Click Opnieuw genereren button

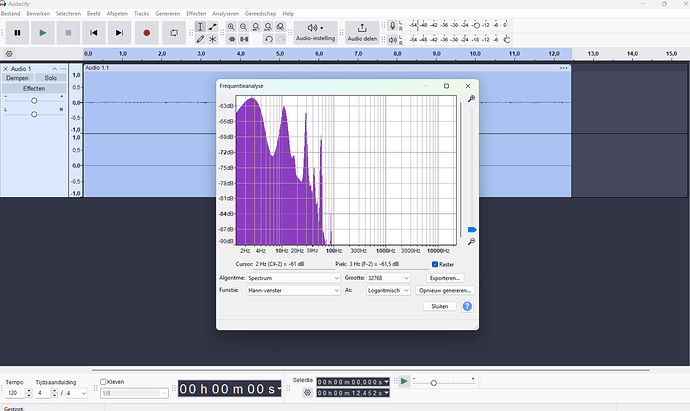(x=445, y=290)
